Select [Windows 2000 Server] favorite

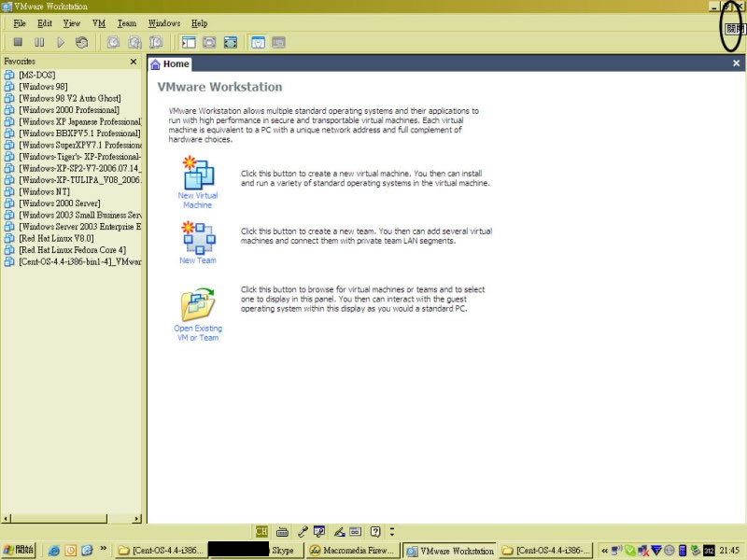click(x=60, y=203)
